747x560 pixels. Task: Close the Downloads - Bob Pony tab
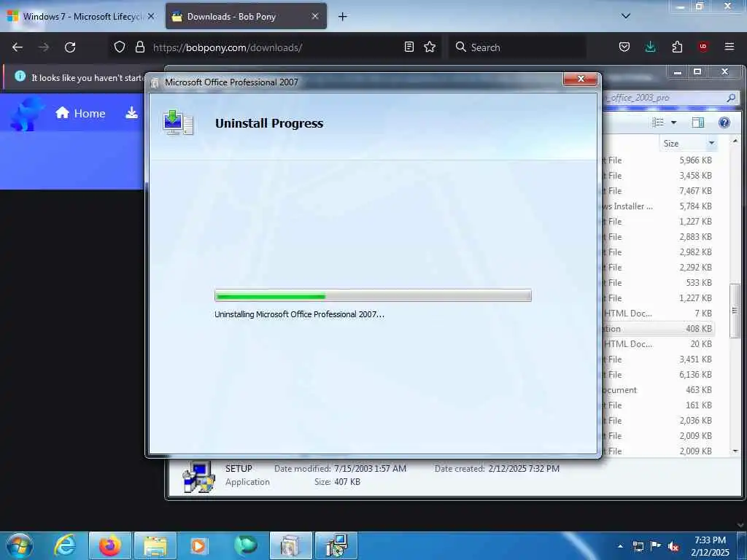[x=315, y=16]
